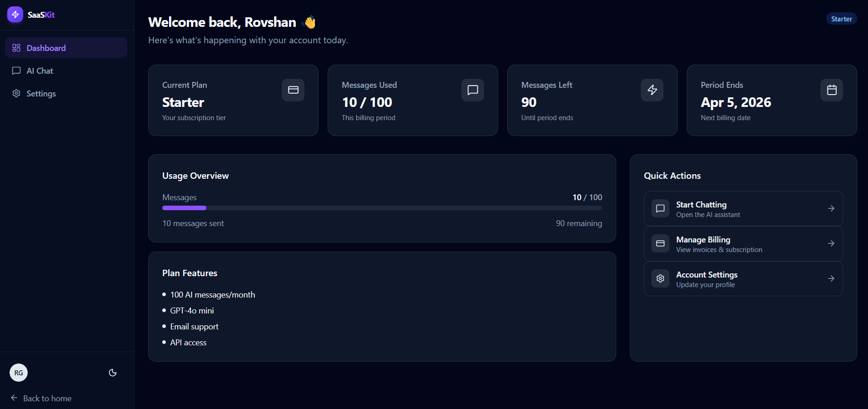Screen dimensions: 868x409
Task: Click the SaaSKit brand name
Action: point(41,15)
